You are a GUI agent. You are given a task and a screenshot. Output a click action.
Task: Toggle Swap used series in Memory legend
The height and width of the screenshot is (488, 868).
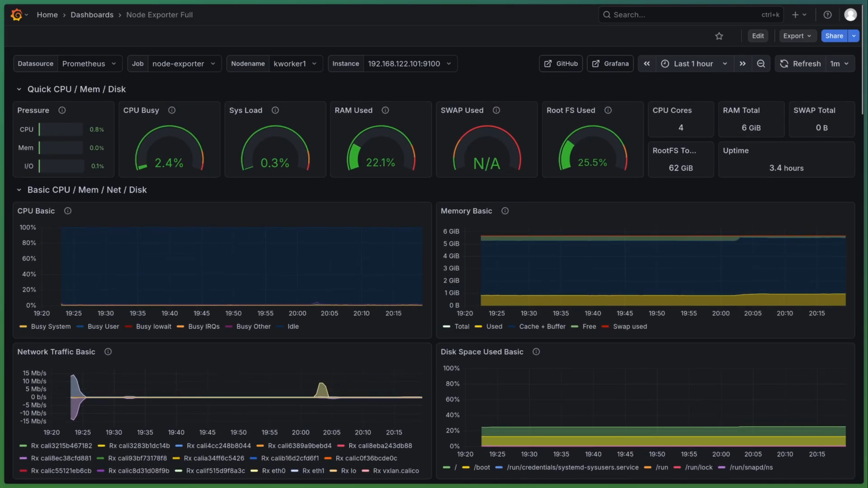click(x=630, y=326)
